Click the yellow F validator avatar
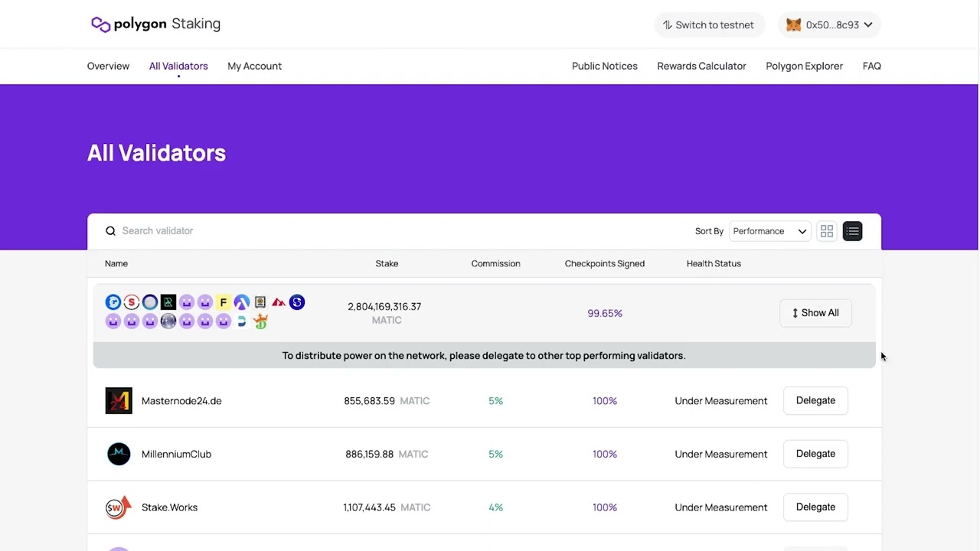This screenshot has height=551, width=980. (x=223, y=302)
